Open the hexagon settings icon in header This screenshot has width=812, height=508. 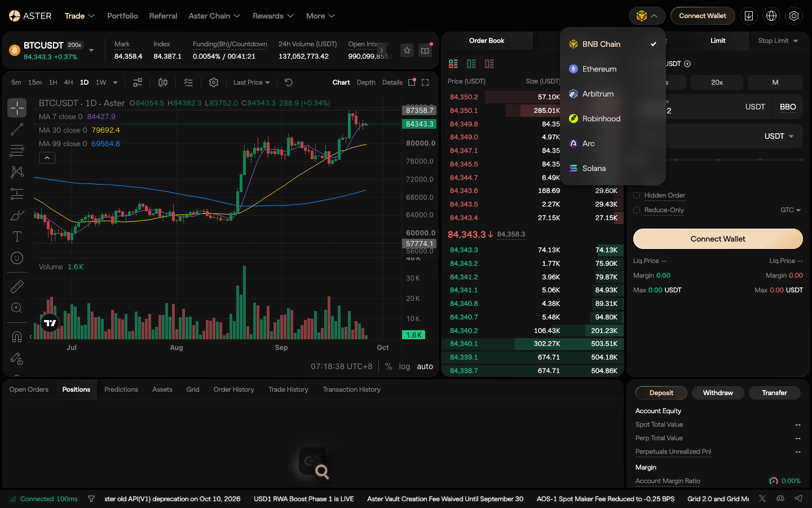[x=794, y=16]
